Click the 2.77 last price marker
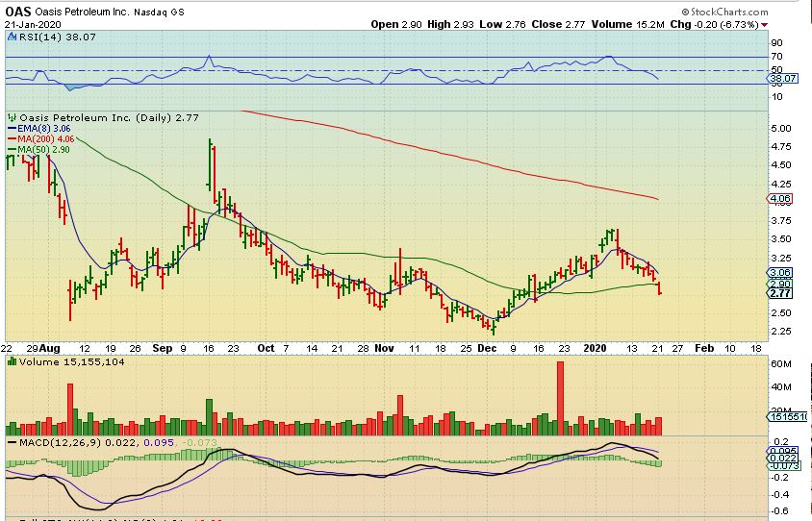The image size is (812, 521). 780,293
